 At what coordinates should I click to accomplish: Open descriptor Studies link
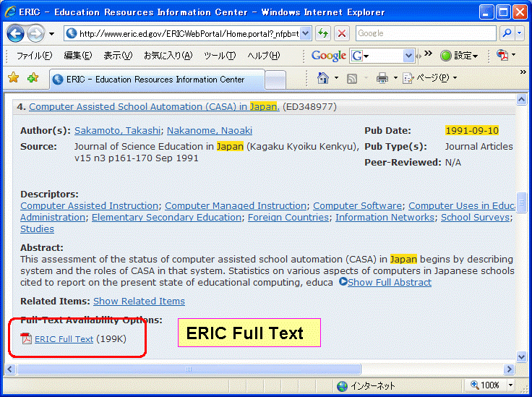[x=37, y=229]
